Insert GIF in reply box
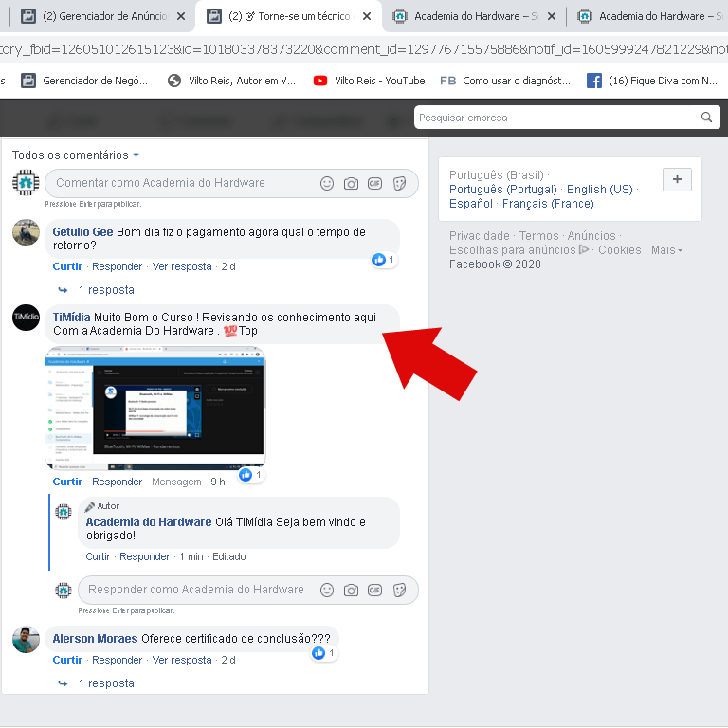728x728 pixels. 374,591
